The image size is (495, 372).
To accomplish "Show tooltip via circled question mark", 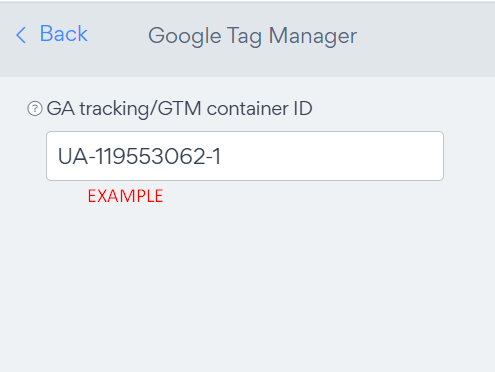I will tap(35, 109).
